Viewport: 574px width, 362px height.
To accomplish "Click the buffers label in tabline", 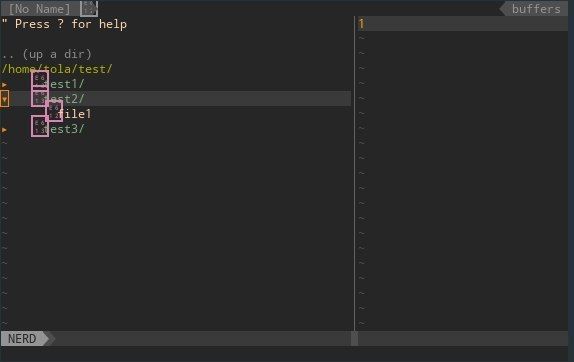I will pyautogui.click(x=536, y=9).
